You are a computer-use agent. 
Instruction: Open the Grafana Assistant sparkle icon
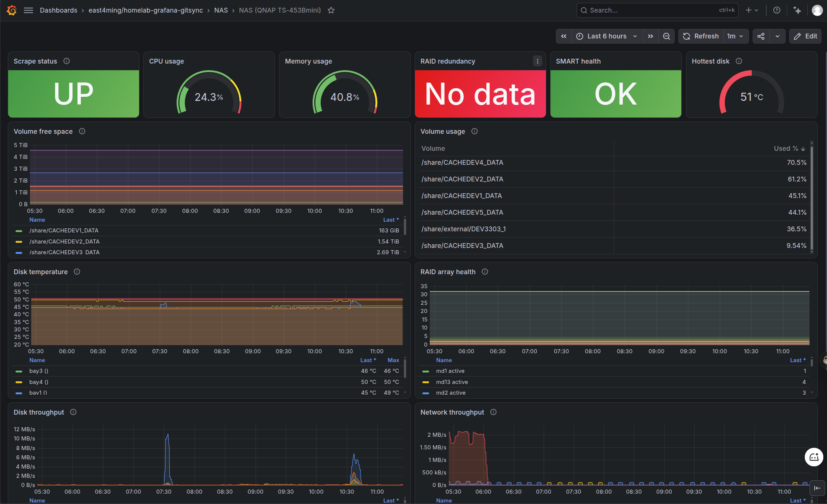click(x=797, y=10)
